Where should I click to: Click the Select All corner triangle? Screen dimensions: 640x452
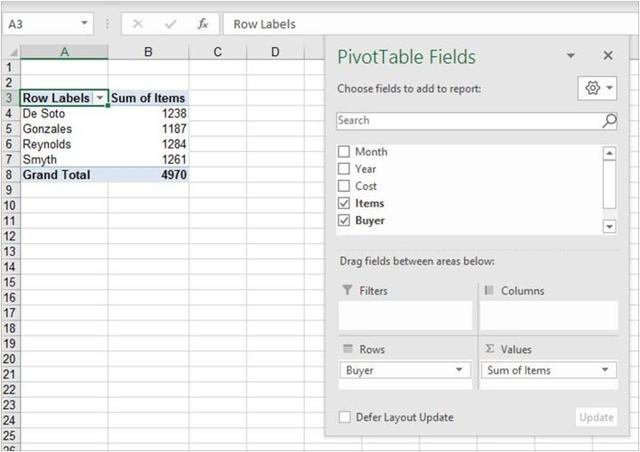(11, 51)
